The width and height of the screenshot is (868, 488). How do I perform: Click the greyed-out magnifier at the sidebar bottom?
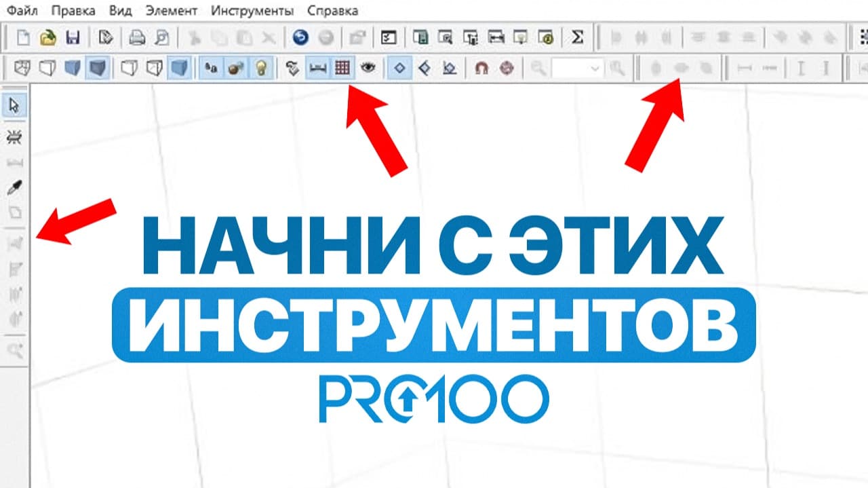[14, 350]
